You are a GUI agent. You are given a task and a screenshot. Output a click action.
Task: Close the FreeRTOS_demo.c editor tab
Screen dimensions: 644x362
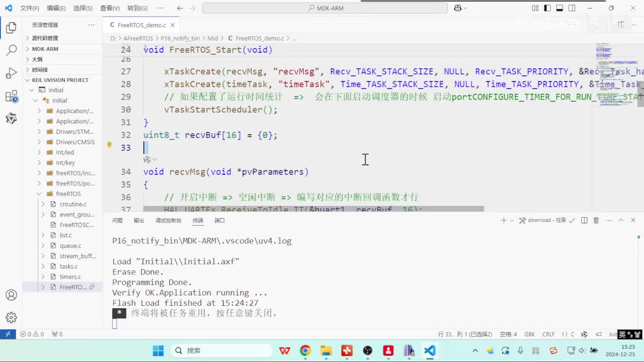173,25
